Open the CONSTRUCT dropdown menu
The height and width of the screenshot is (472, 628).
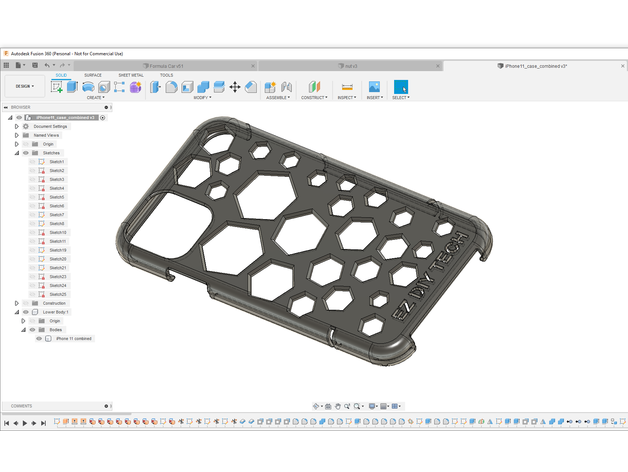[314, 97]
